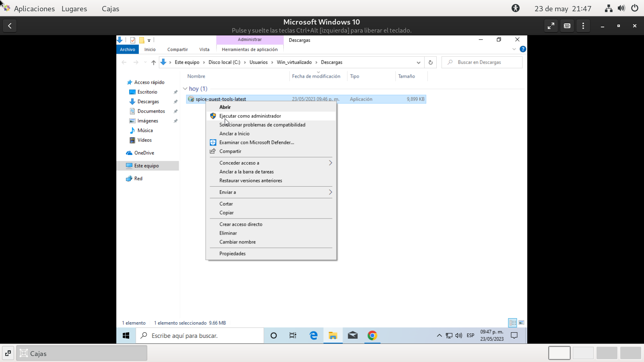Click the Cortana circle icon
Image resolution: width=644 pixels, height=362 pixels.
274,335
